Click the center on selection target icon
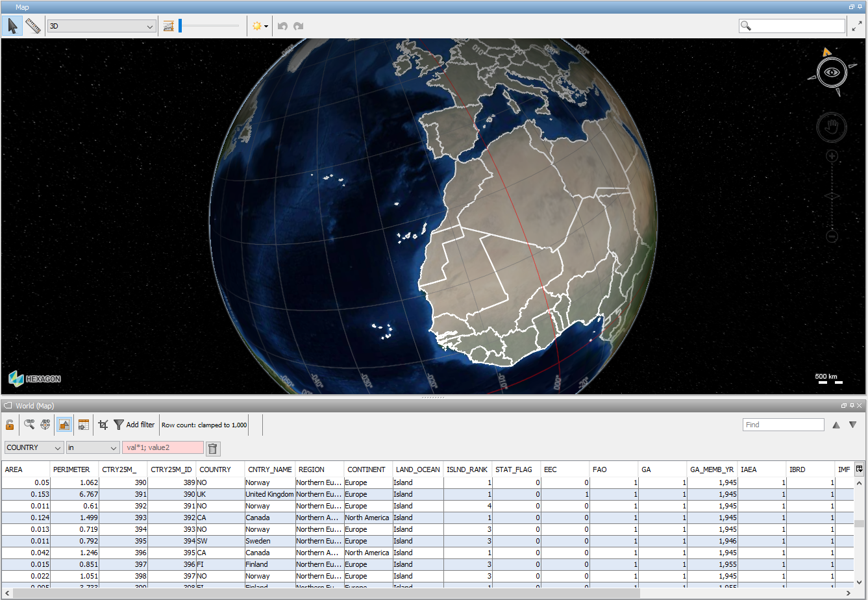 pos(45,425)
